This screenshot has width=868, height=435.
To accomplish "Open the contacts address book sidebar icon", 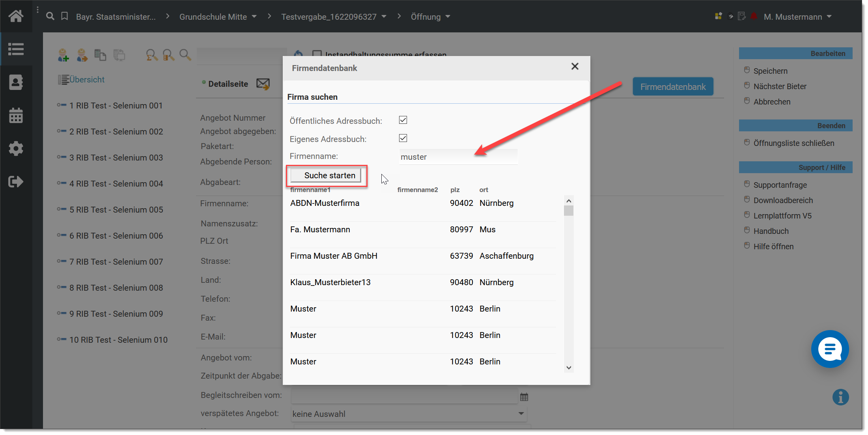I will coord(16,82).
